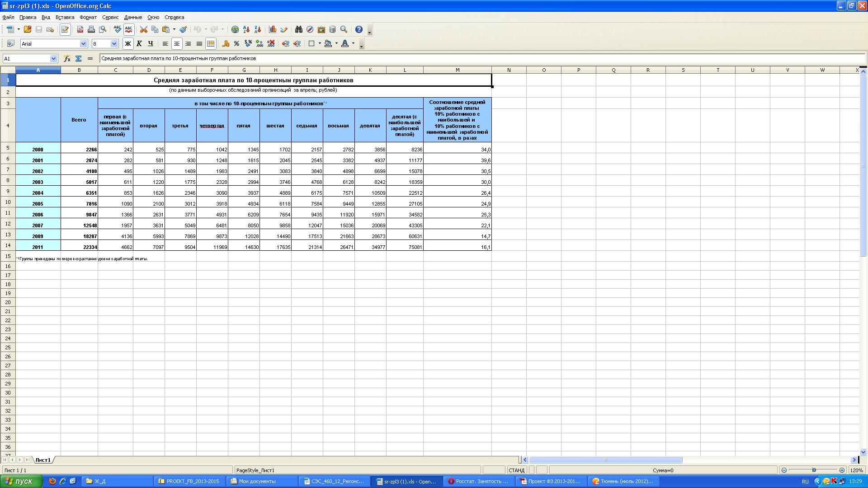Toggle AutoSpellcheck ABC icon

coord(129,29)
